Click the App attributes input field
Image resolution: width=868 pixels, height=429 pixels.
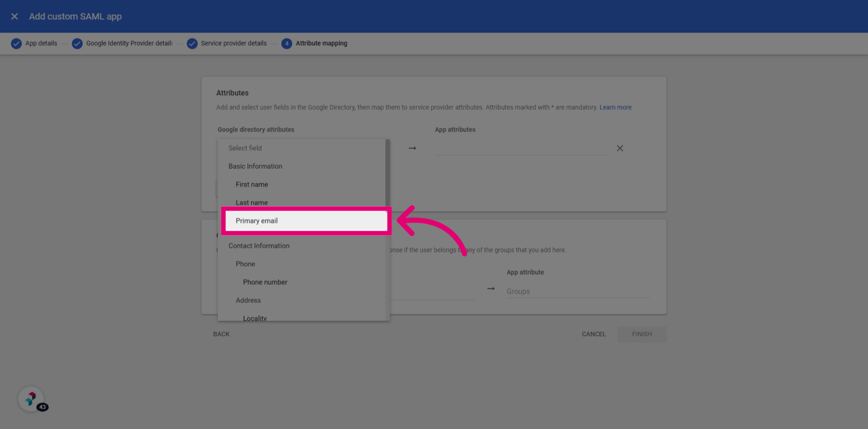[x=521, y=148]
